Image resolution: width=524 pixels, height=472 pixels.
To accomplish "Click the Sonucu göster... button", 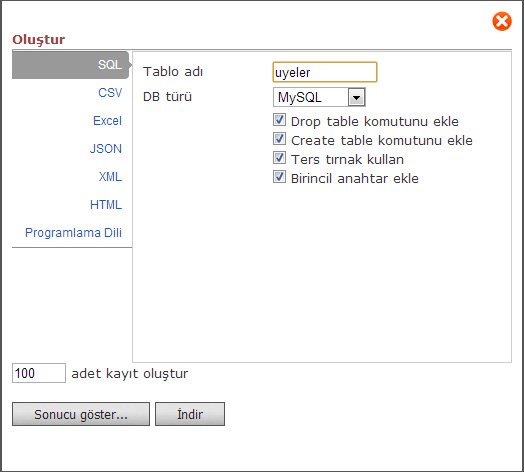I will click(x=81, y=414).
